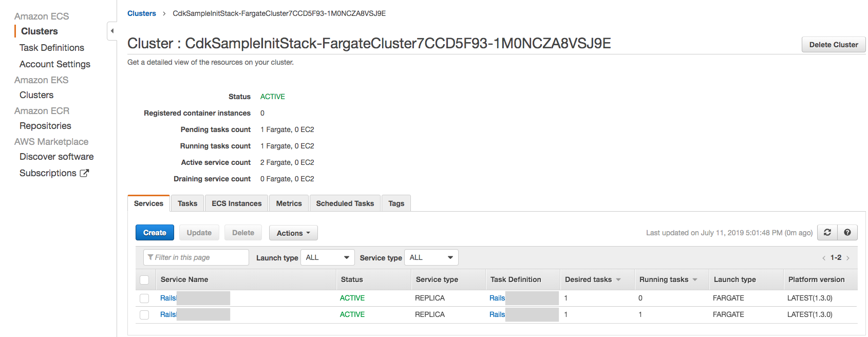Click the Last updated timestamp text

(x=729, y=233)
